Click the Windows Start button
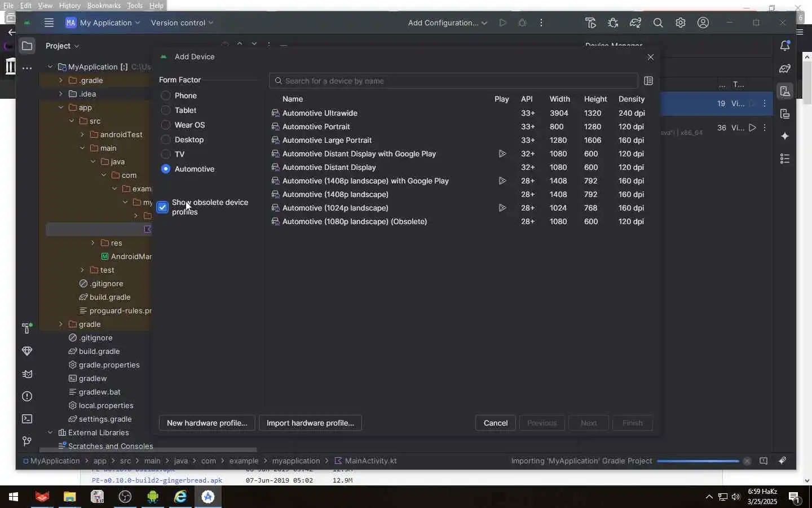Viewport: 812px width, 508px height. coord(14,497)
